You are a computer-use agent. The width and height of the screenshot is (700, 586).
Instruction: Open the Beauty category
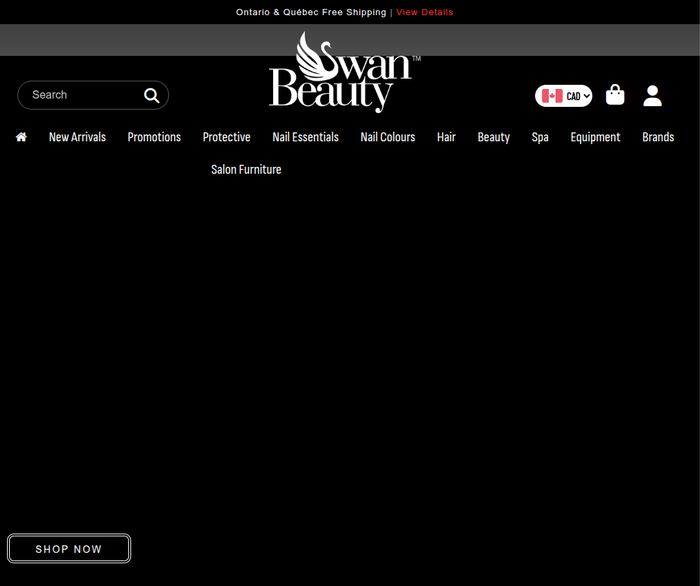pyautogui.click(x=493, y=137)
